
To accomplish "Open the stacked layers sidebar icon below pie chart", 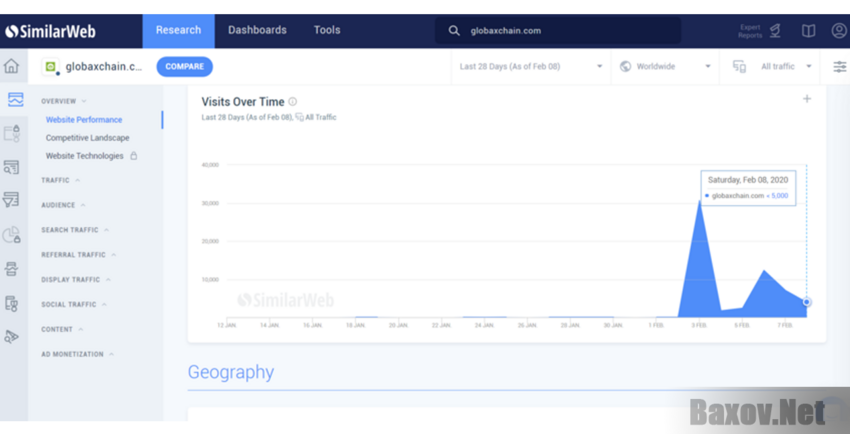I will click(x=11, y=269).
